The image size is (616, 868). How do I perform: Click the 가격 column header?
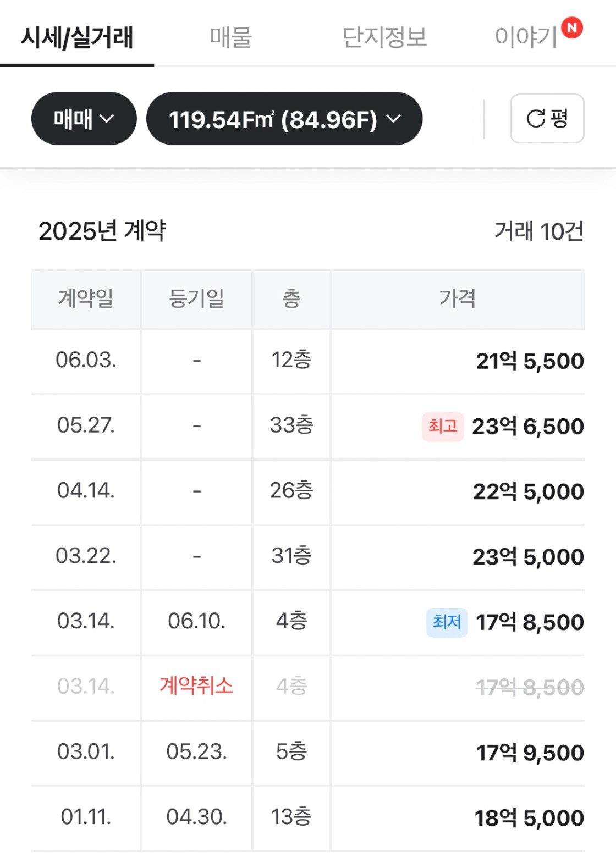[458, 298]
